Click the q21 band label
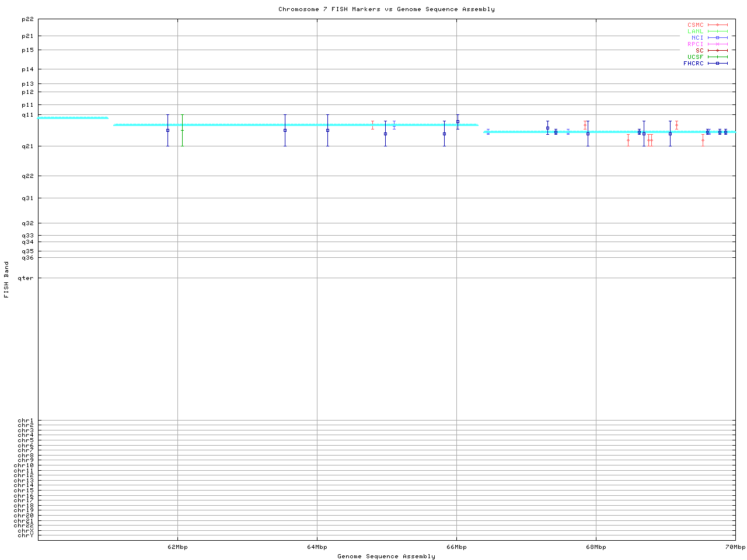Viewport: 747px width, 560px height. [27, 146]
